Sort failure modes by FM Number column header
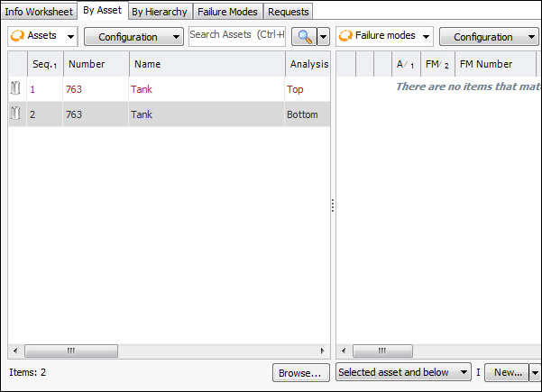This screenshot has height=392, width=542. (x=495, y=64)
